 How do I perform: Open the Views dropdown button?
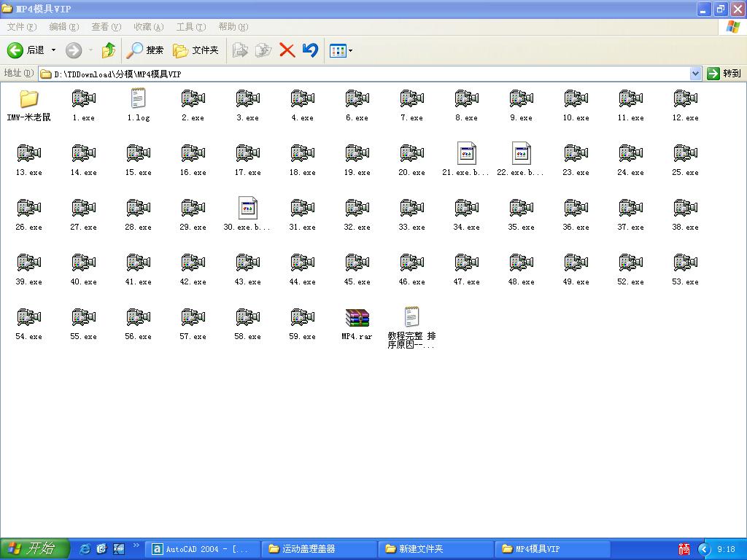[x=341, y=50]
